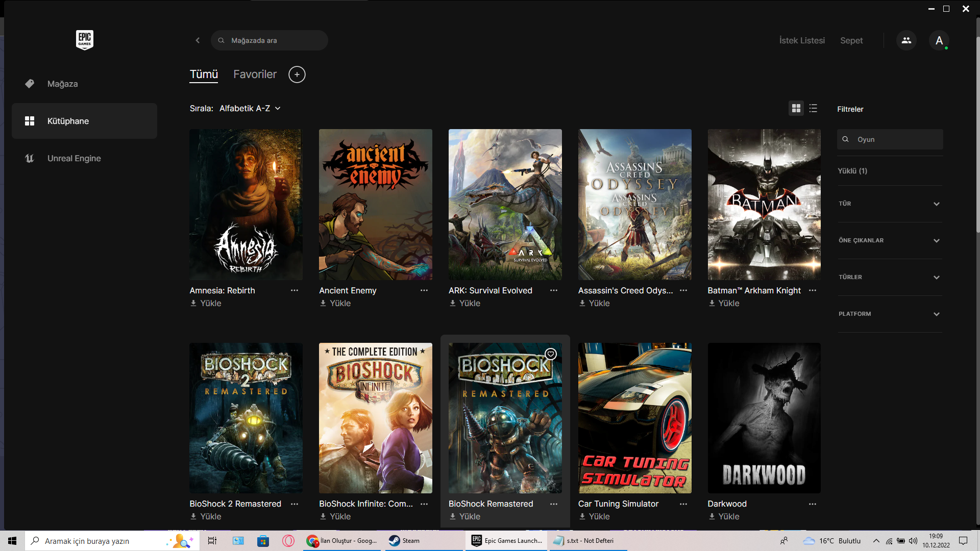The image size is (980, 551).
Task: Click the options menu on ARK: Survival Evolved
Action: (x=553, y=290)
